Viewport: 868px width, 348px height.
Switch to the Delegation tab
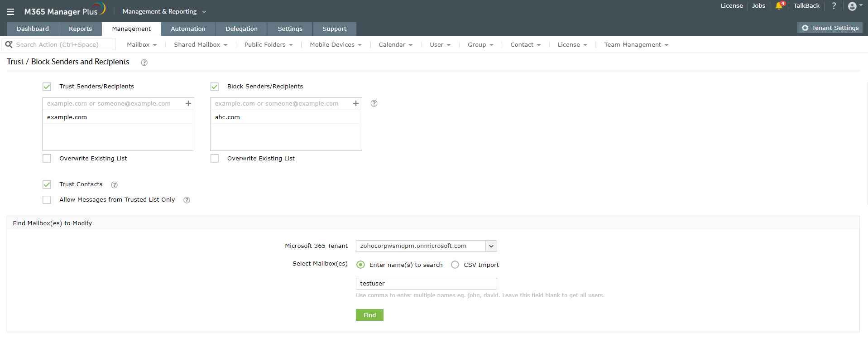(x=241, y=29)
